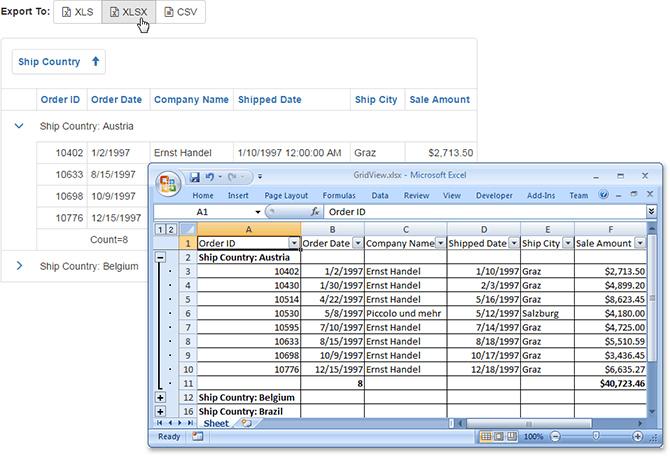670x456 pixels.
Task: Open the Insert ribbon tab
Action: 238,195
